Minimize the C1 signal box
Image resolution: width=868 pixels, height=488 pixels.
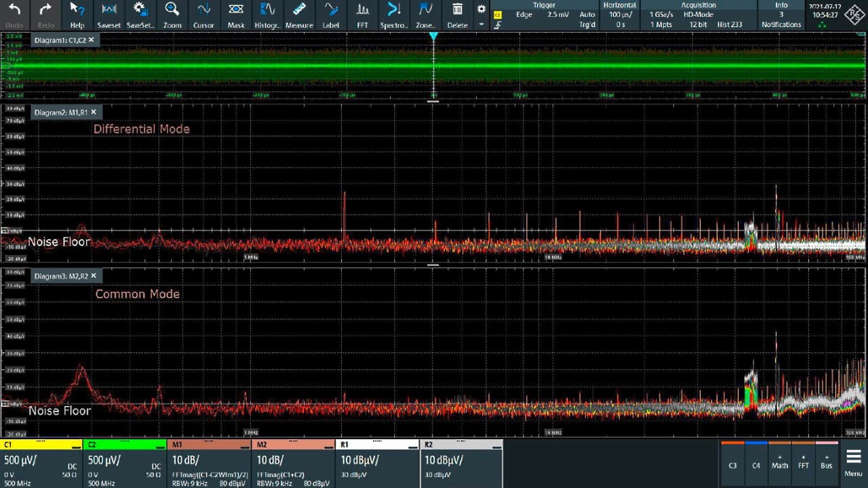pyautogui.click(x=77, y=446)
